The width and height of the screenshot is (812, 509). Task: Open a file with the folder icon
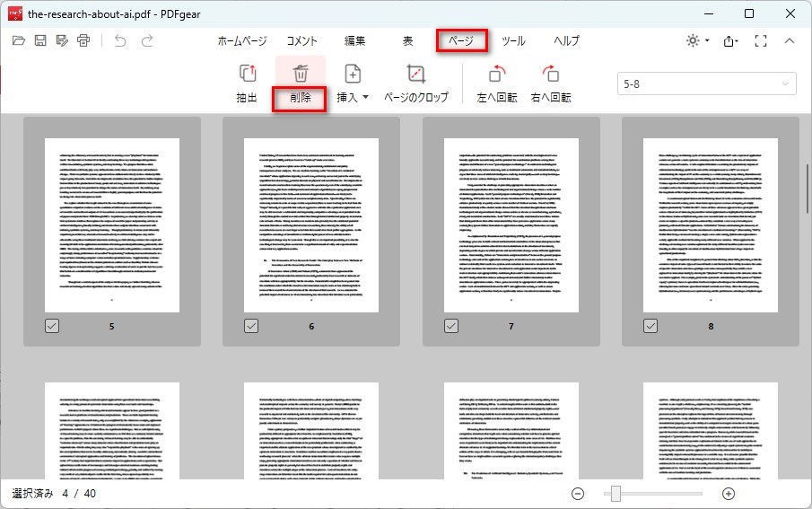coord(19,40)
